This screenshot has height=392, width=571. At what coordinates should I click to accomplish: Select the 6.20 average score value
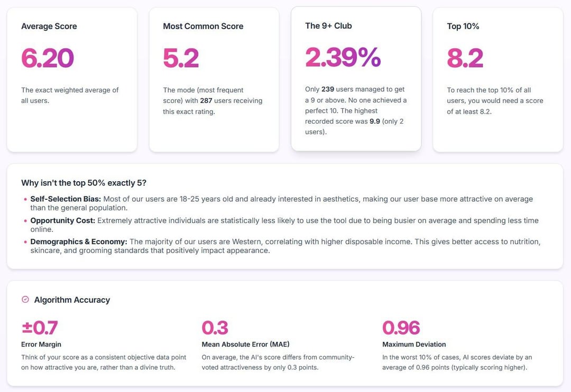click(47, 58)
